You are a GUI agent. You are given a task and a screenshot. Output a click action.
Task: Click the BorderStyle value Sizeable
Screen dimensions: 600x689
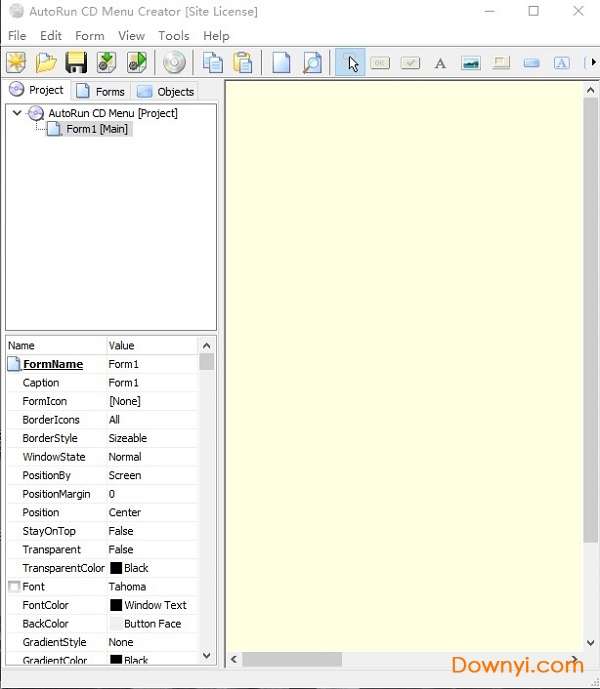point(127,438)
